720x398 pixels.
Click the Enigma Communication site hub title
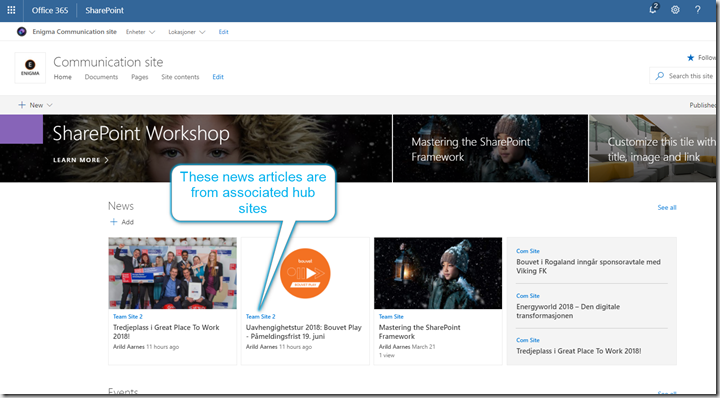(74, 32)
